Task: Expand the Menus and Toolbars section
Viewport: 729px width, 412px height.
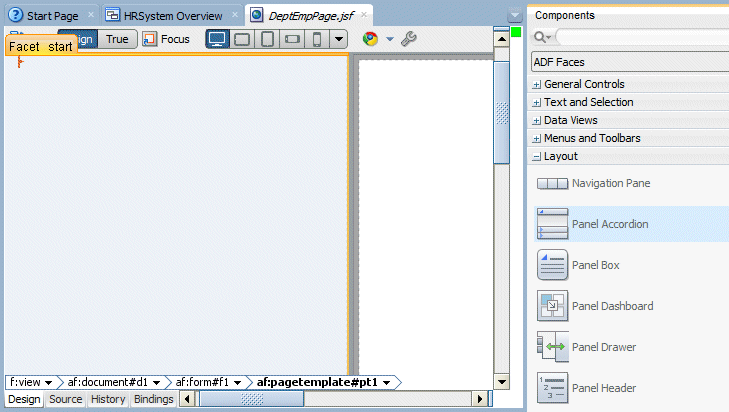Action: click(537, 139)
